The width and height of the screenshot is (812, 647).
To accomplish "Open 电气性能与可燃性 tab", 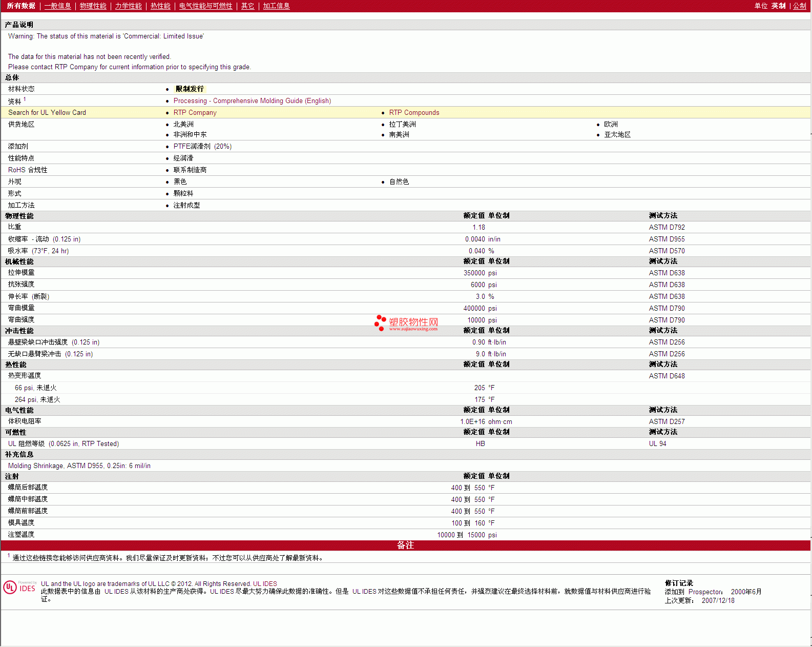I will 206,6.
